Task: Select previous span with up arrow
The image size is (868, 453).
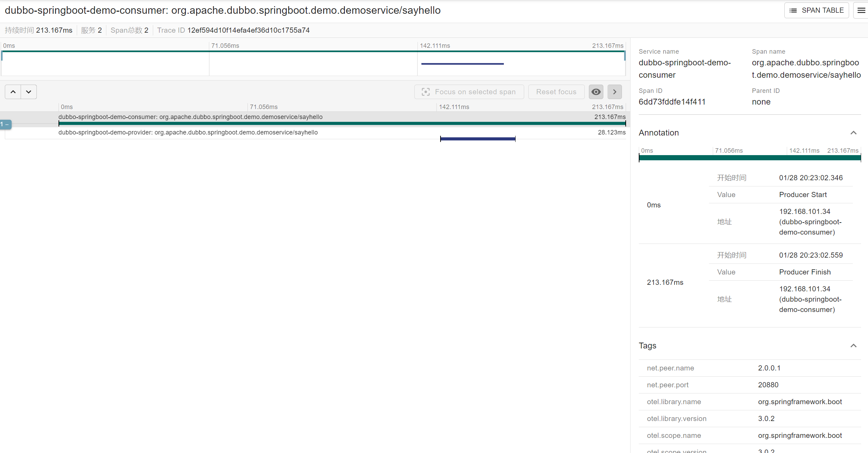Action: 13,92
